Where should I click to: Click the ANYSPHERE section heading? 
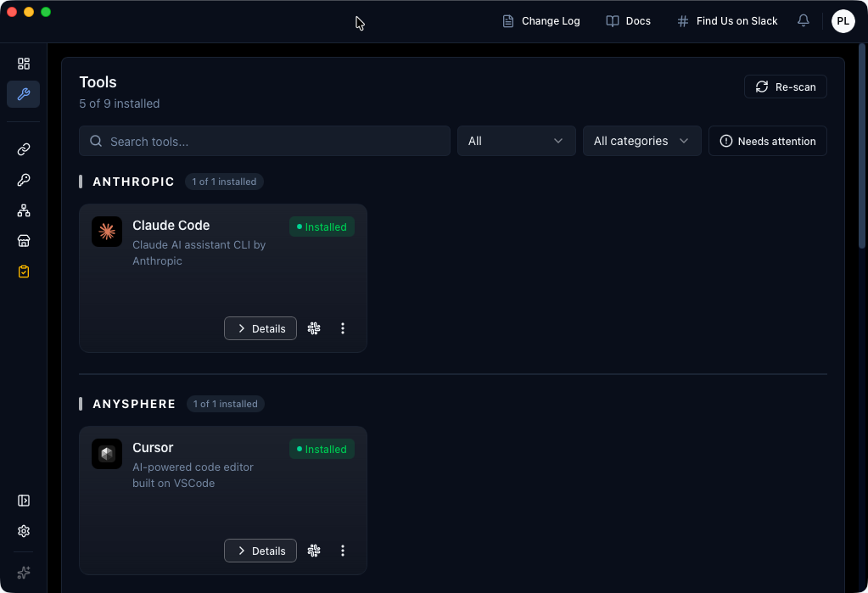[x=134, y=404]
